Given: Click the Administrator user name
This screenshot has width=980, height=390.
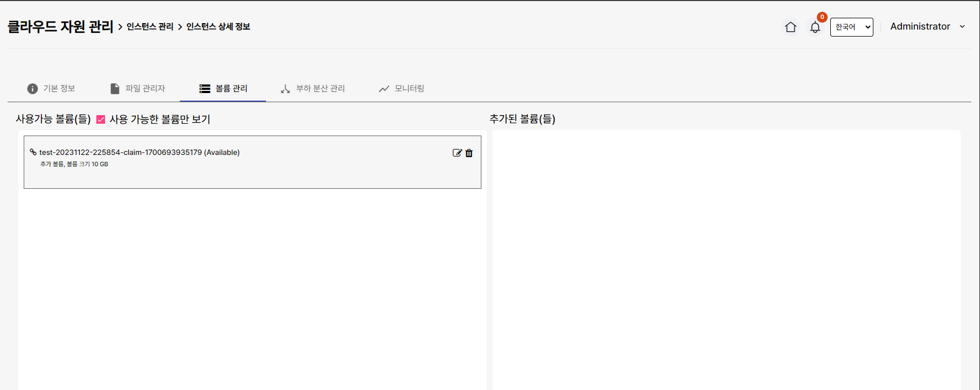Looking at the screenshot, I should coord(920,26).
